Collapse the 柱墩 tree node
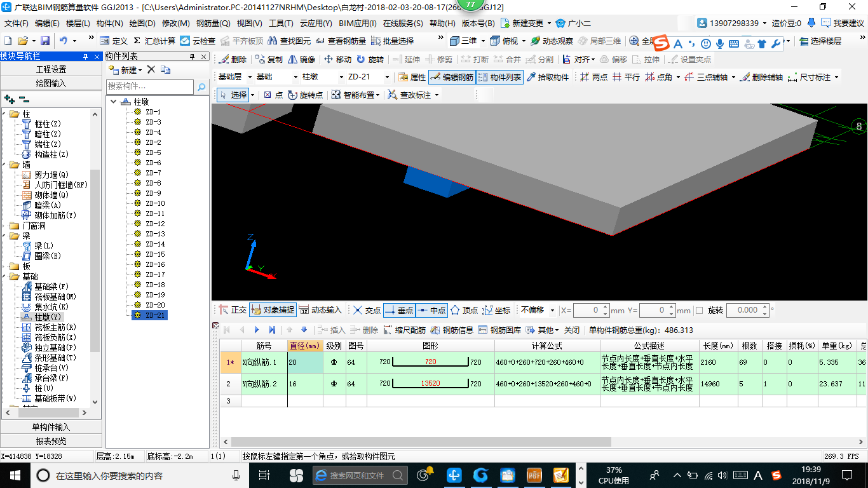868x488 pixels. (x=113, y=102)
